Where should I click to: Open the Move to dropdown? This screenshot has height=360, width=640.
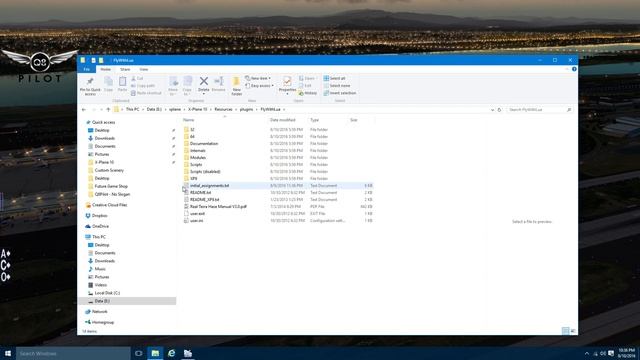click(173, 86)
